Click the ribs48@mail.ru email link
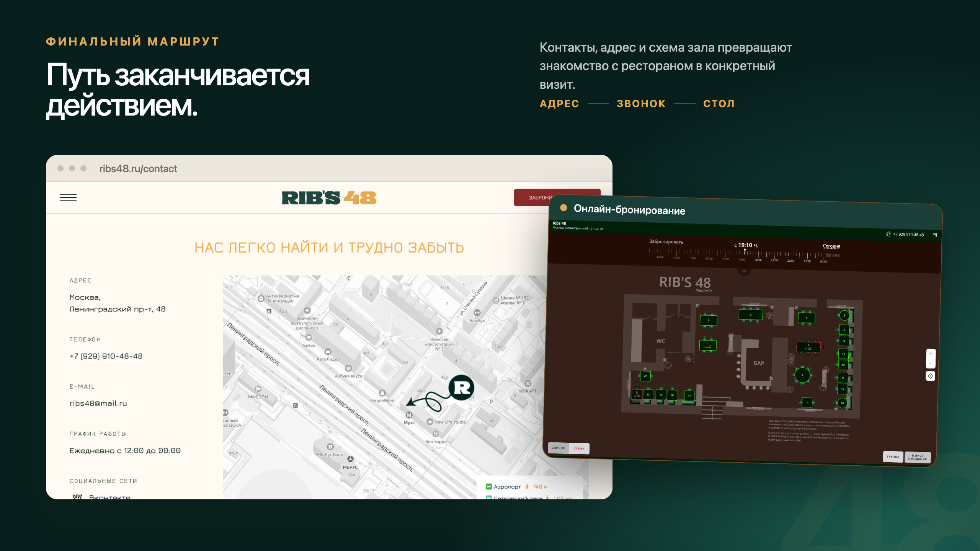The image size is (980, 551). pos(98,403)
